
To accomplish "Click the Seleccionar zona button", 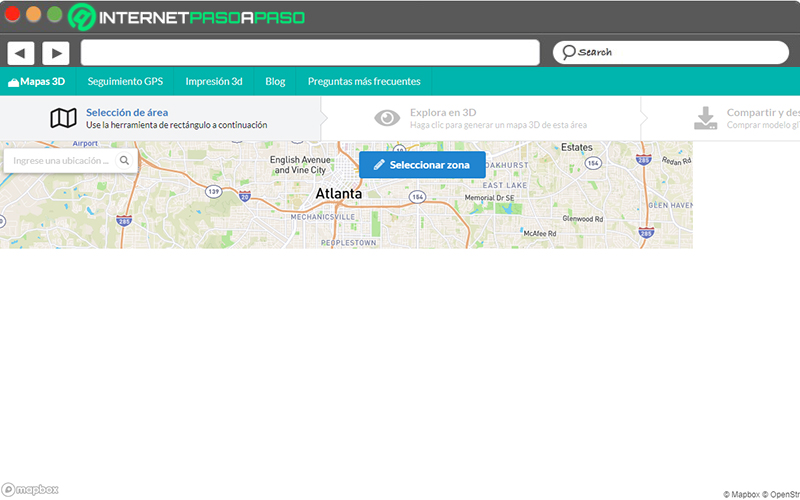I will [x=422, y=165].
